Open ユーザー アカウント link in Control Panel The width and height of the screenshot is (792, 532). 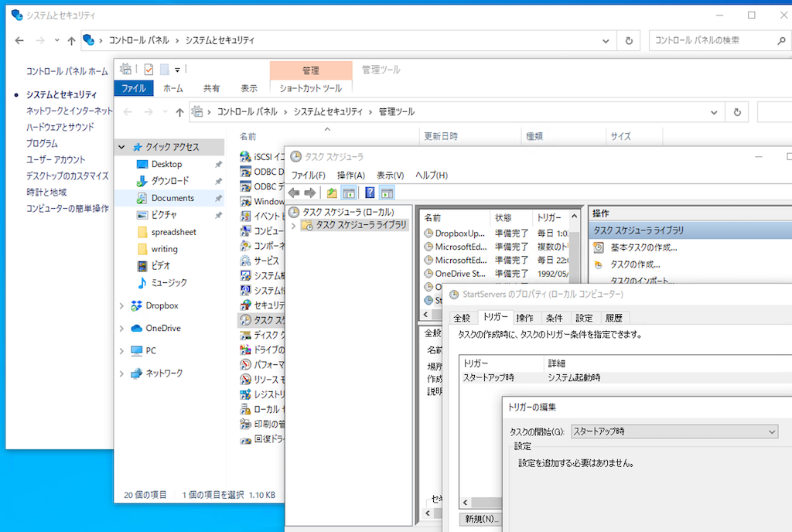(x=56, y=159)
